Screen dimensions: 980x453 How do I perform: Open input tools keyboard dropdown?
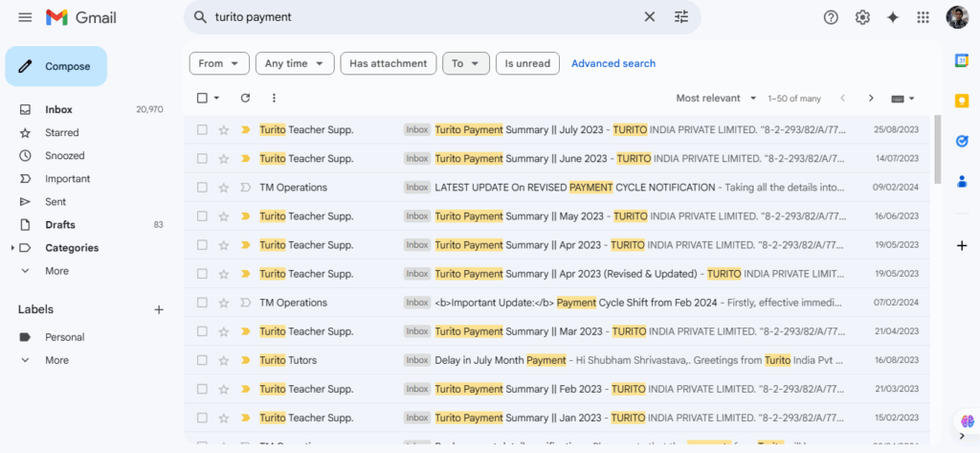tap(902, 99)
